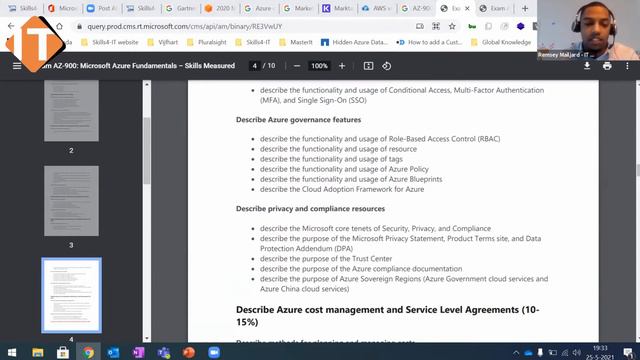Open the Skills4-IT website bookmarks folder
The height and width of the screenshot is (360, 640).
point(110,42)
